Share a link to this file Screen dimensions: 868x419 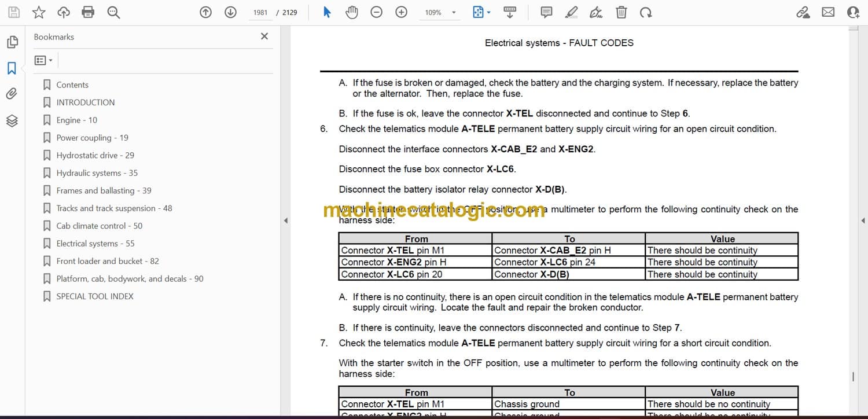[803, 12]
